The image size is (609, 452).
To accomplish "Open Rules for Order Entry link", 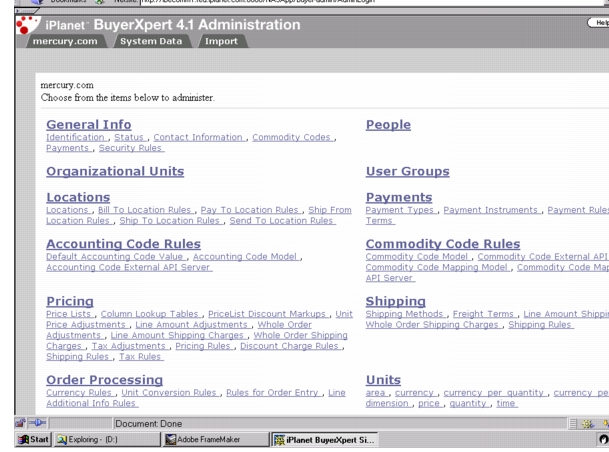I will [x=272, y=393].
